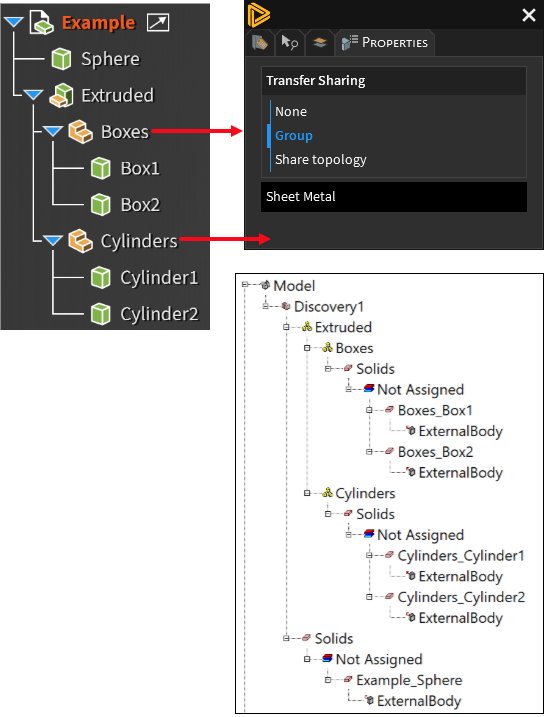This screenshot has width=544, height=717.
Task: Select Discovery1 in the Mechanical tree
Action: click(x=329, y=306)
